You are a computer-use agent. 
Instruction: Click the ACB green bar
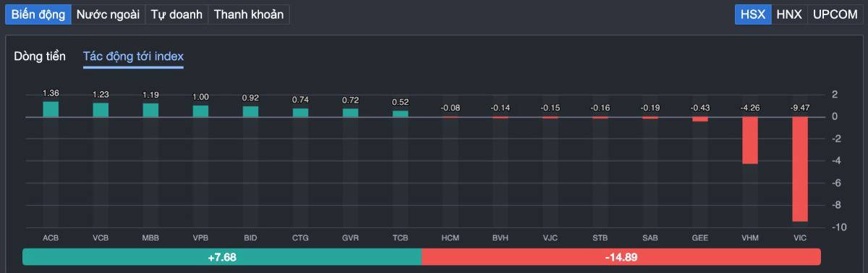pos(51,109)
